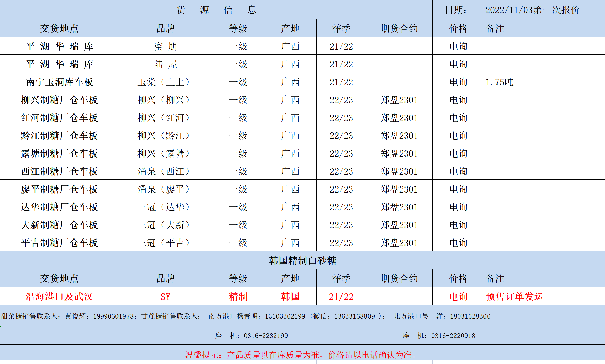
Task: Click the 柳兴（柳兴） brand cell
Action: 163,100
